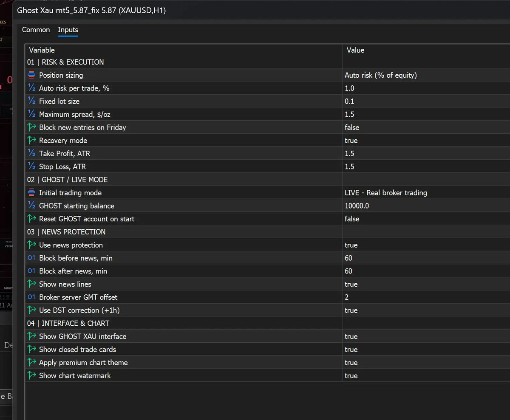Click the Broker server GMT offset icon
The image size is (510, 420).
31,297
